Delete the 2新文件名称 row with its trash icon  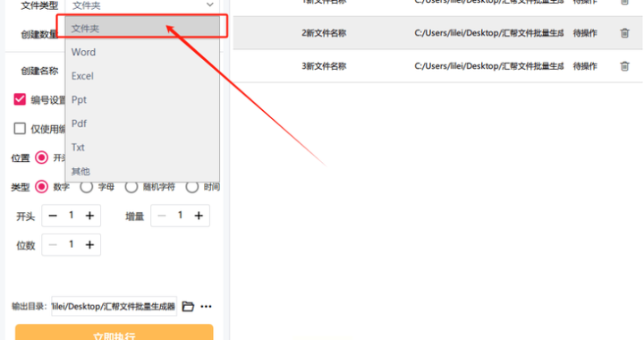click(x=624, y=33)
